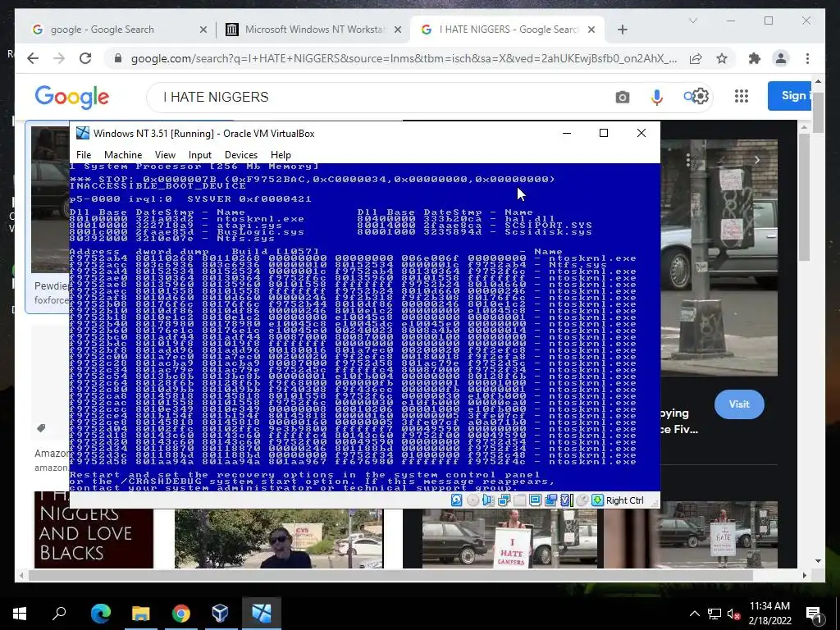
Task: Click the VirtualBox Manager cube taskbar icon
Action: tap(220, 614)
